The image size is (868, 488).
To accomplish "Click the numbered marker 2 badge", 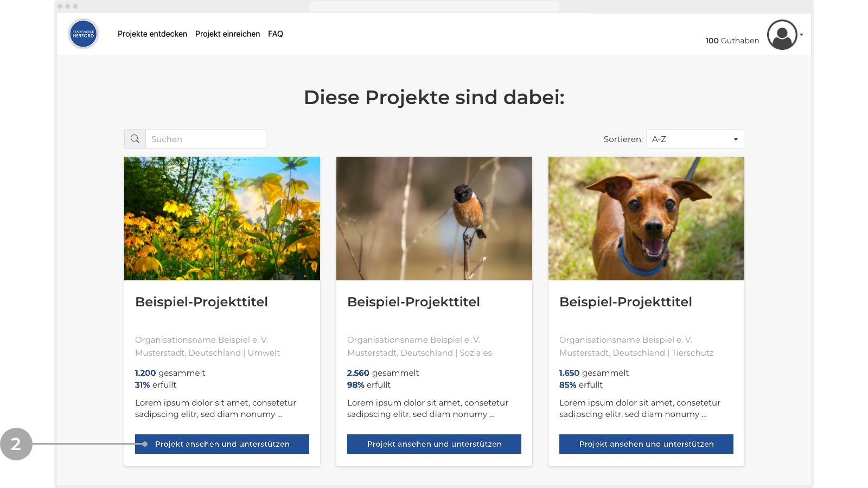I will [x=16, y=444].
